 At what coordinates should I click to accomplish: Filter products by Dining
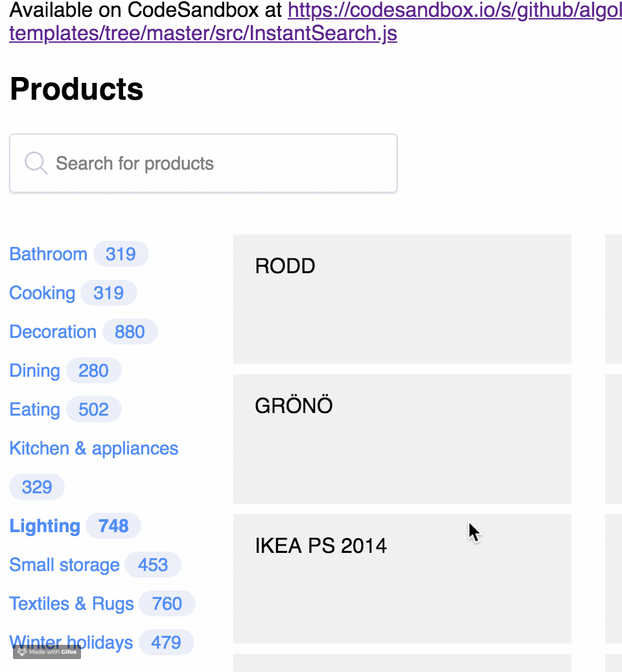click(34, 370)
